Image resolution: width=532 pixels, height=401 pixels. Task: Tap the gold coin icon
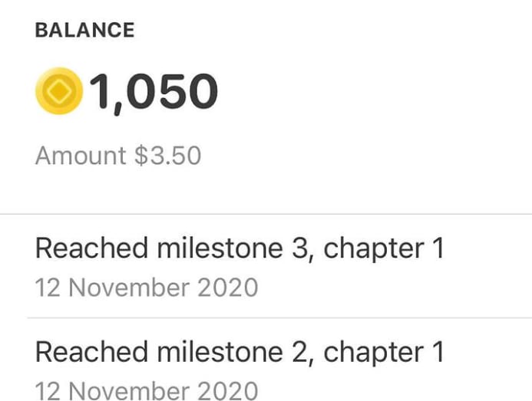(x=58, y=91)
